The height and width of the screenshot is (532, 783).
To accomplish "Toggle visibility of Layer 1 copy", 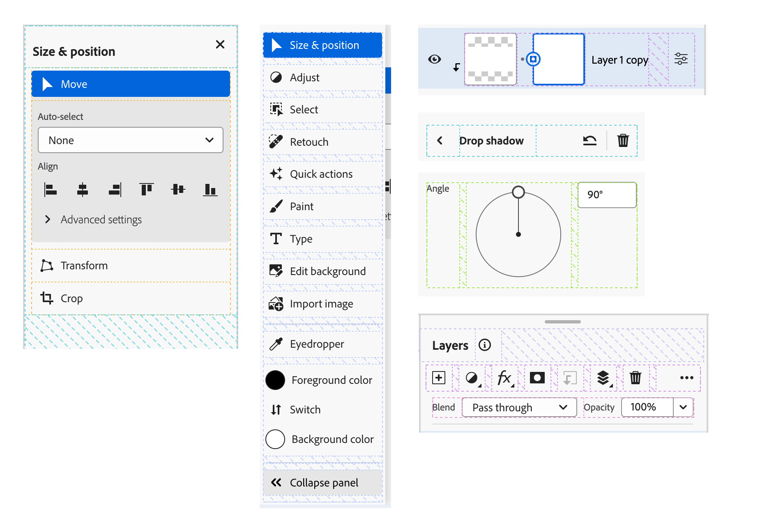I will (x=434, y=59).
